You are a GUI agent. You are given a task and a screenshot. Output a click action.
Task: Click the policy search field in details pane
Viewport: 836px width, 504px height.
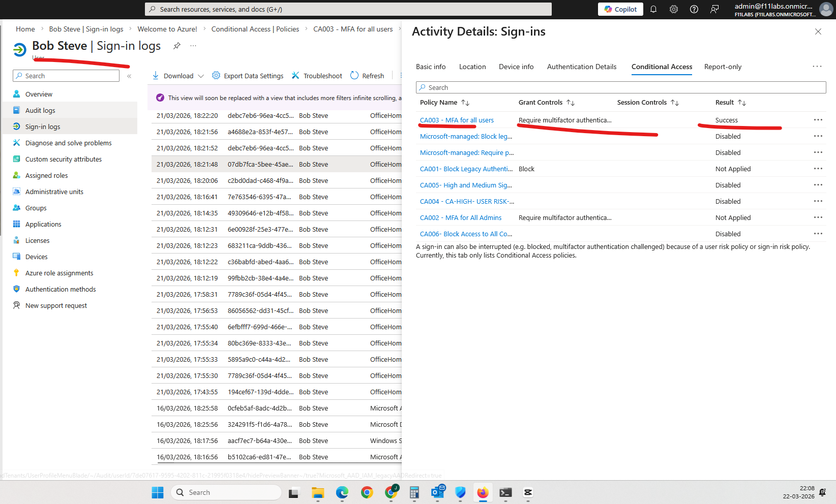620,87
